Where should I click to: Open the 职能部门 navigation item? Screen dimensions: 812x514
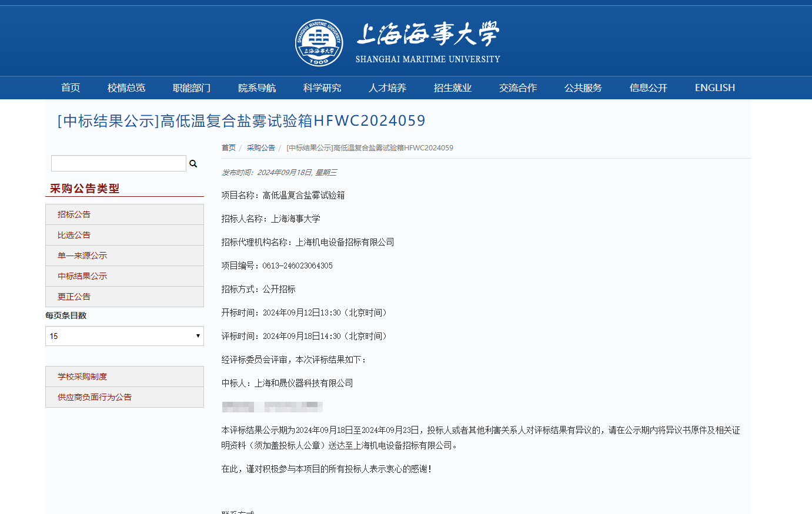point(192,88)
